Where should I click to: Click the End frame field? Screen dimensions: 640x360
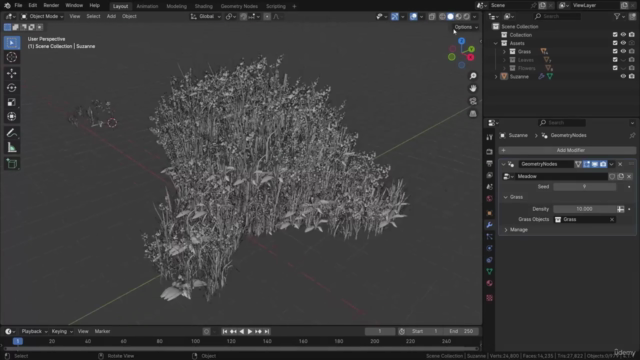pyautogui.click(x=461, y=331)
